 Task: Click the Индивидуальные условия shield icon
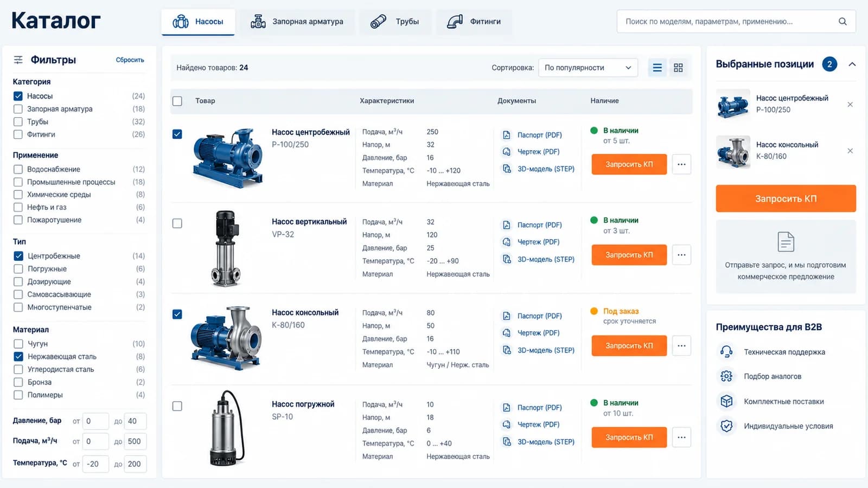726,426
